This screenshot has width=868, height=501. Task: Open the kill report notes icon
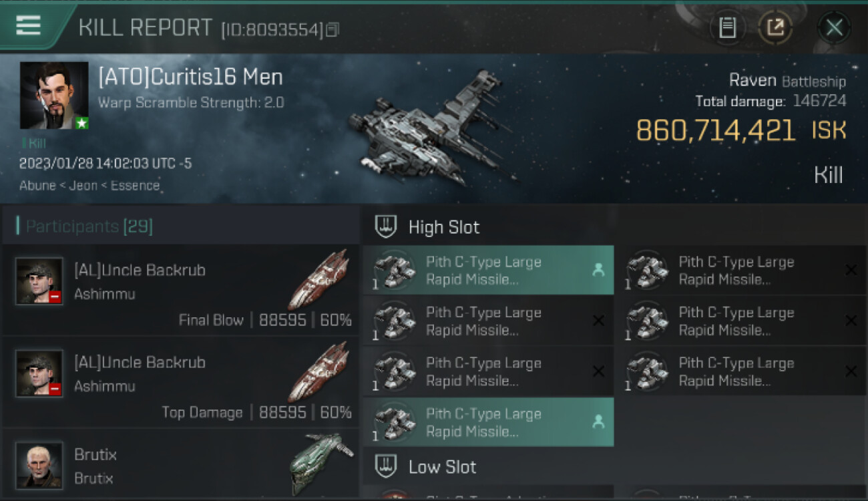click(727, 28)
